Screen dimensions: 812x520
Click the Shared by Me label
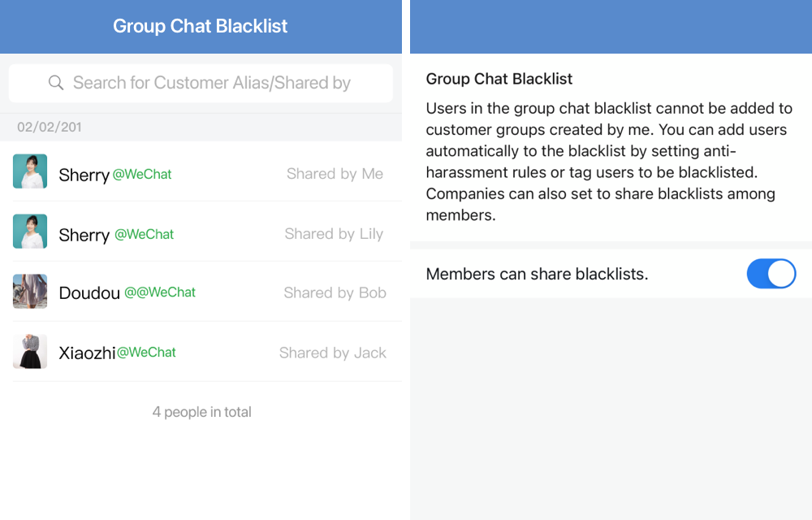point(335,174)
